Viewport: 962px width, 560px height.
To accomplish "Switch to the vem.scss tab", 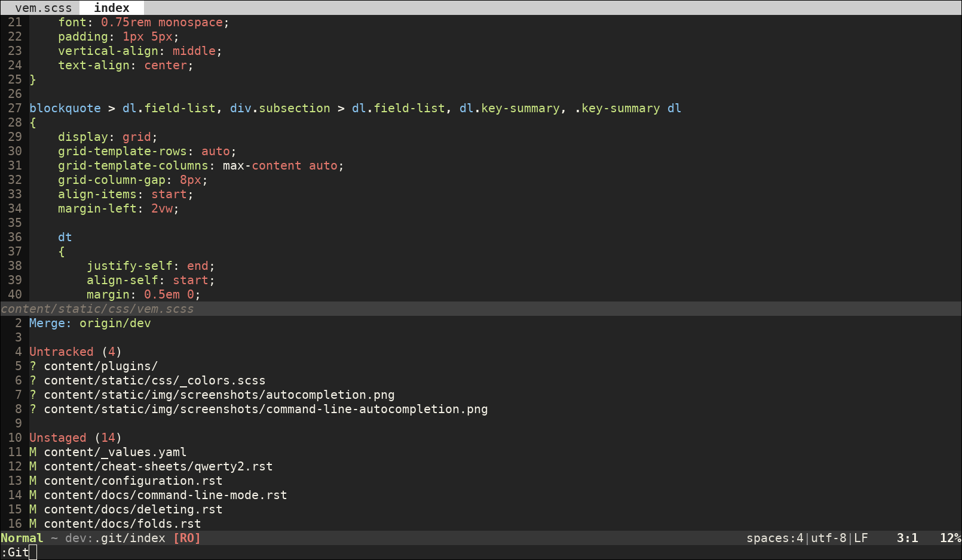I will [43, 8].
